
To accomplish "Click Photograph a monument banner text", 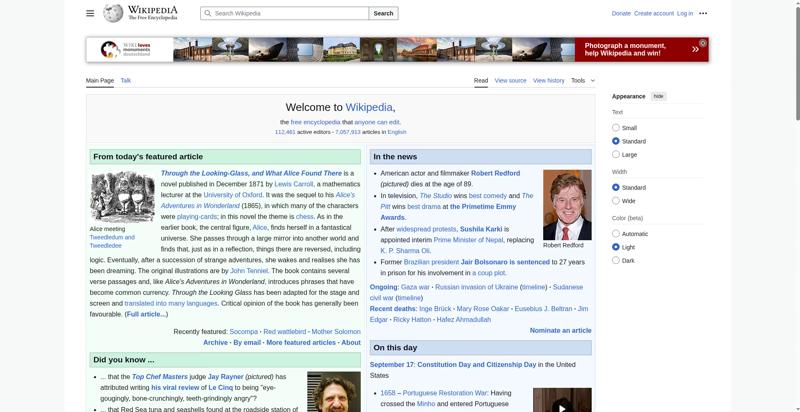I will coord(625,49).
